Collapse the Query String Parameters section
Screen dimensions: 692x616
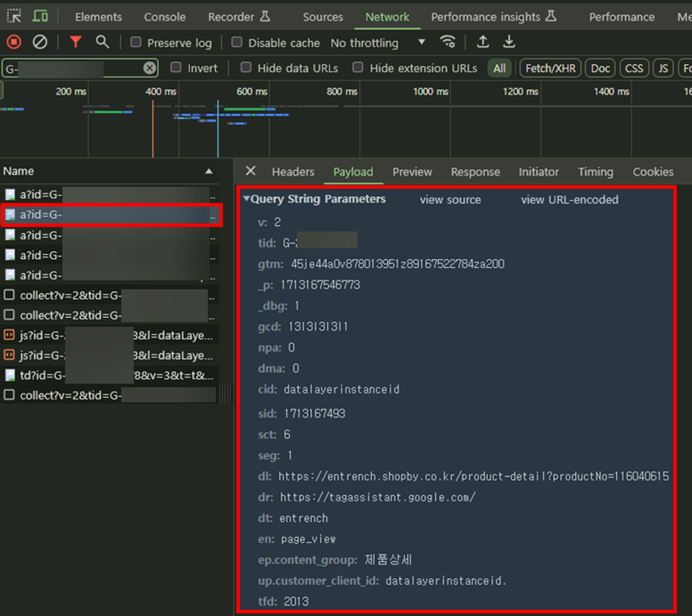point(247,199)
